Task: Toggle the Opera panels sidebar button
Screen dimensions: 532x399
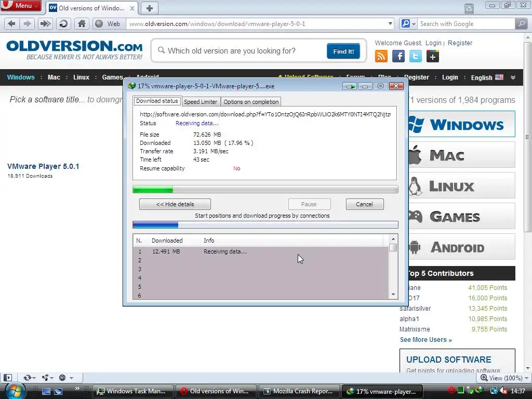Action: coord(7,378)
